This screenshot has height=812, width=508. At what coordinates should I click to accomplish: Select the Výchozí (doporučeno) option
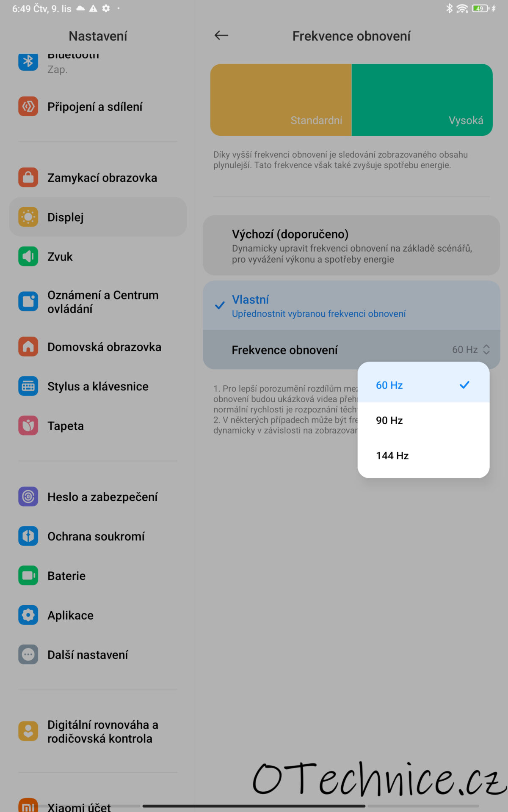click(351, 246)
